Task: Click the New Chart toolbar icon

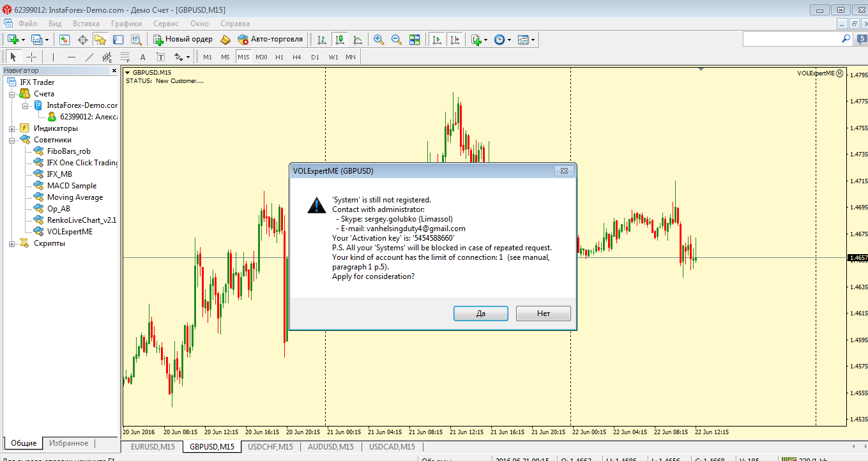Action: (x=13, y=40)
